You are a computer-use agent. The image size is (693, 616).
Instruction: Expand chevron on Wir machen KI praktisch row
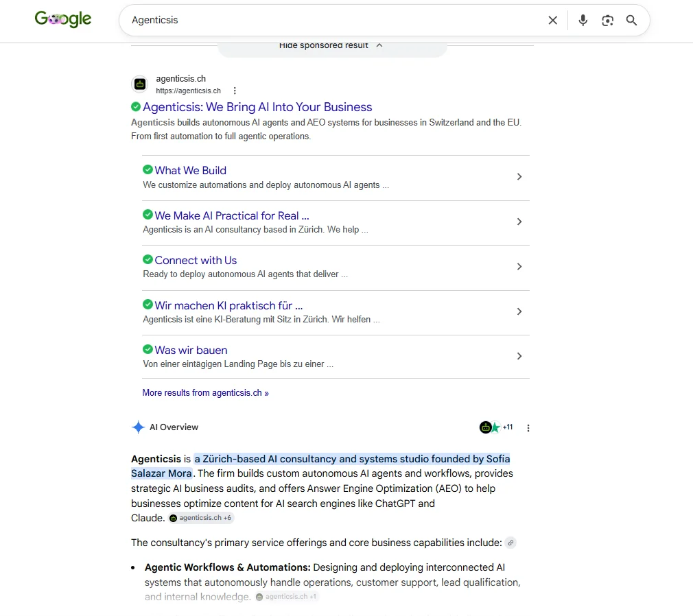(x=519, y=311)
